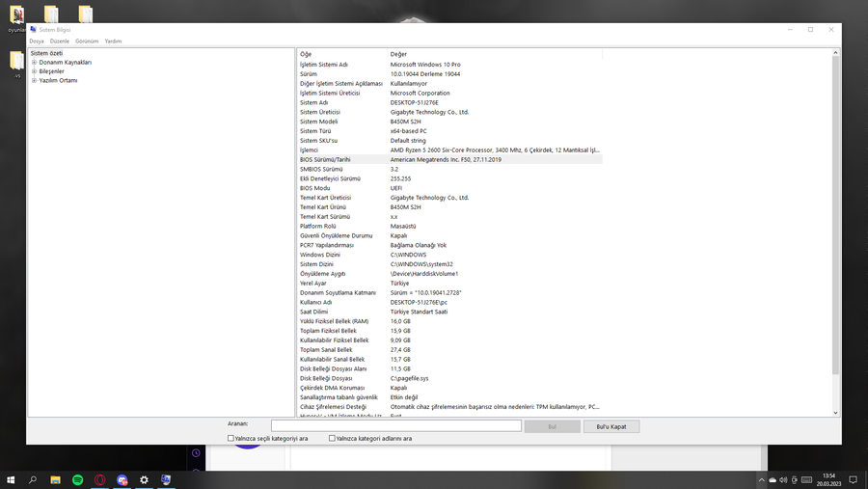
Task: Open Discord from taskbar
Action: (122, 480)
